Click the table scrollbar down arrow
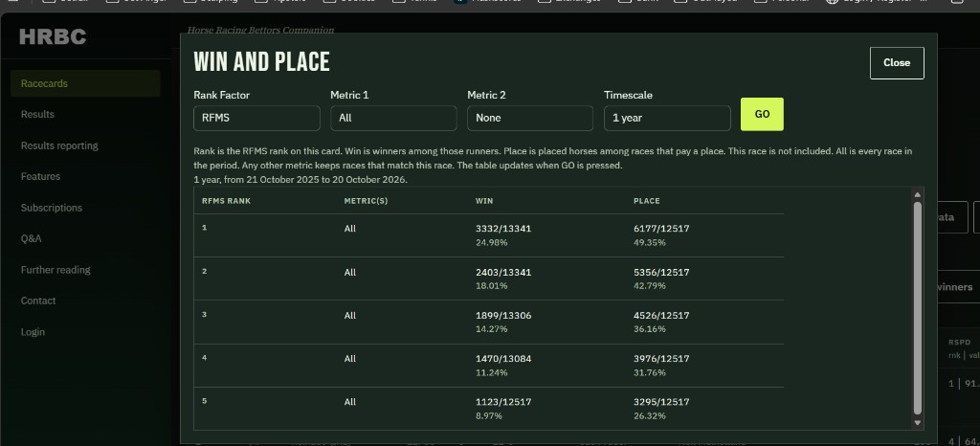Viewport: 980px width, 446px height. coord(918,423)
